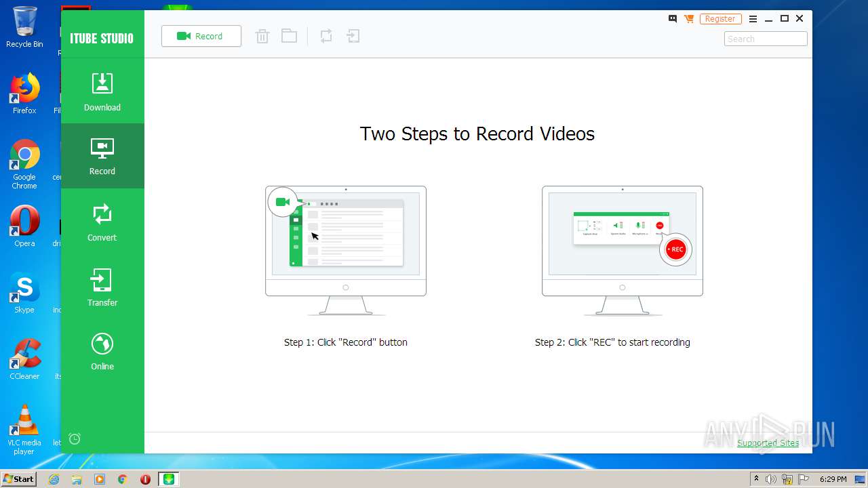This screenshot has height=488, width=868.
Task: Click the iTube Studio taskbar button
Action: click(x=169, y=479)
